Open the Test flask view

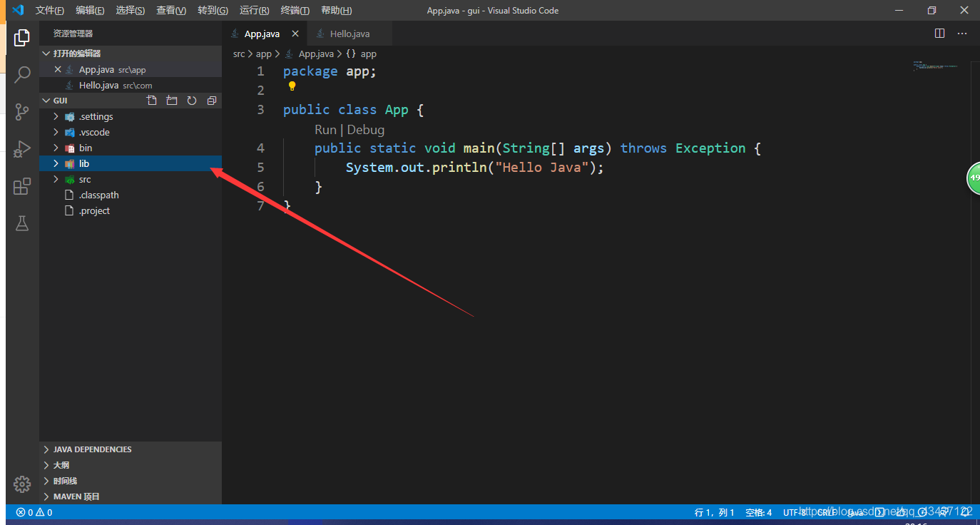pos(22,223)
